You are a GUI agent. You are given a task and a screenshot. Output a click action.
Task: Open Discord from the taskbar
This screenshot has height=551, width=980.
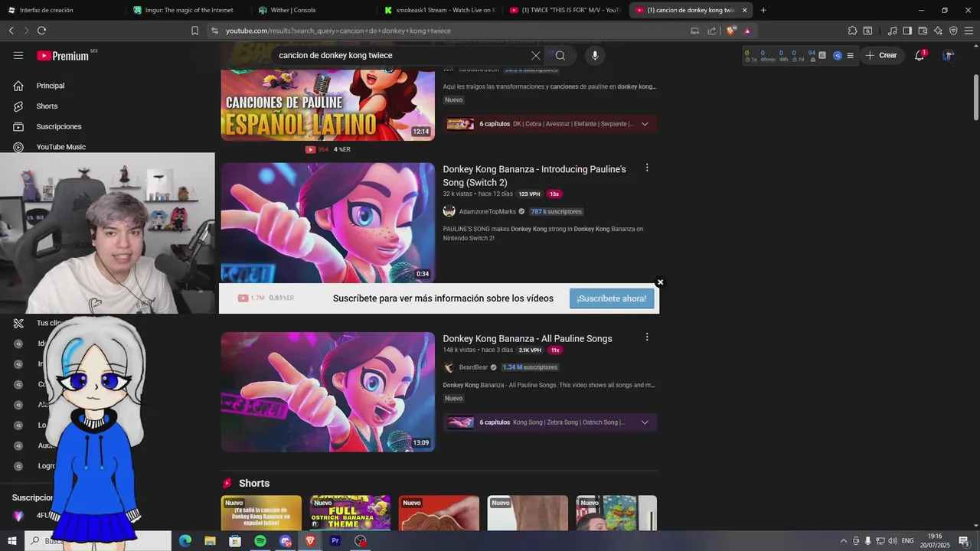coord(286,541)
